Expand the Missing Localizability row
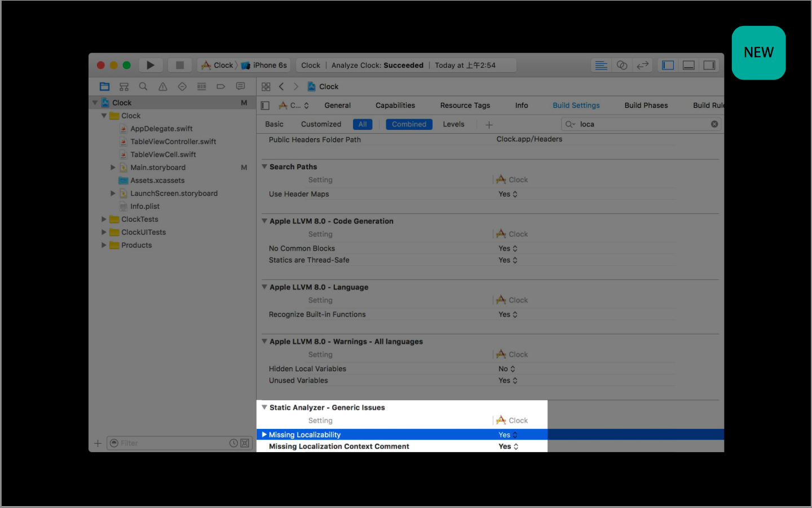The width and height of the screenshot is (812, 508). pyautogui.click(x=264, y=435)
